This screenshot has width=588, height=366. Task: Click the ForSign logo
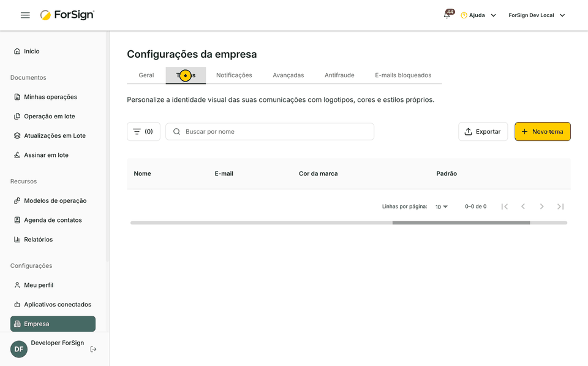tap(67, 15)
